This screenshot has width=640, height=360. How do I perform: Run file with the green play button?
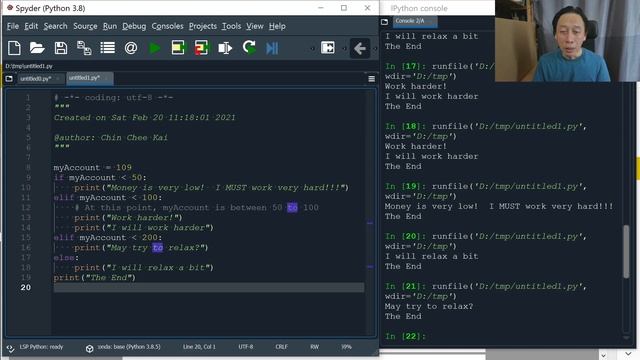[x=154, y=48]
